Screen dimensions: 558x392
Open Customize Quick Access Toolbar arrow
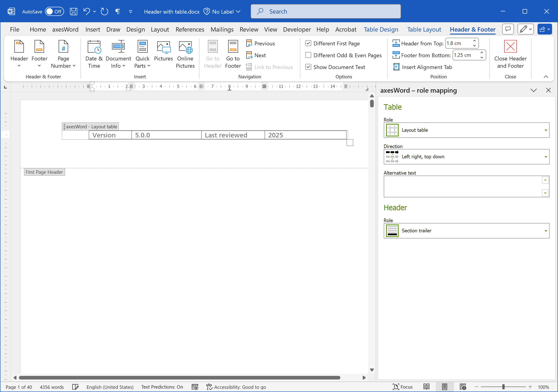pos(130,11)
